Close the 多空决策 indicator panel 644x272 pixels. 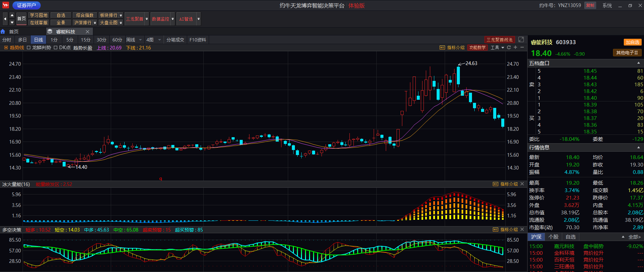point(522,230)
